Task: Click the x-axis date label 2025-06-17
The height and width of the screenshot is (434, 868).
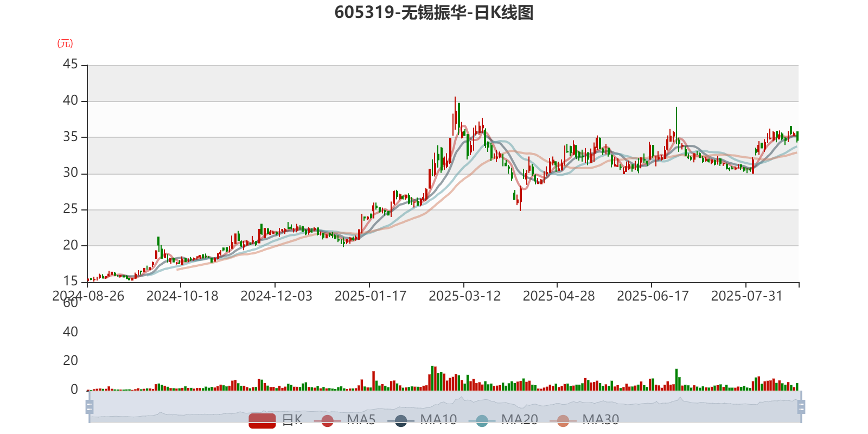Action: tap(653, 296)
